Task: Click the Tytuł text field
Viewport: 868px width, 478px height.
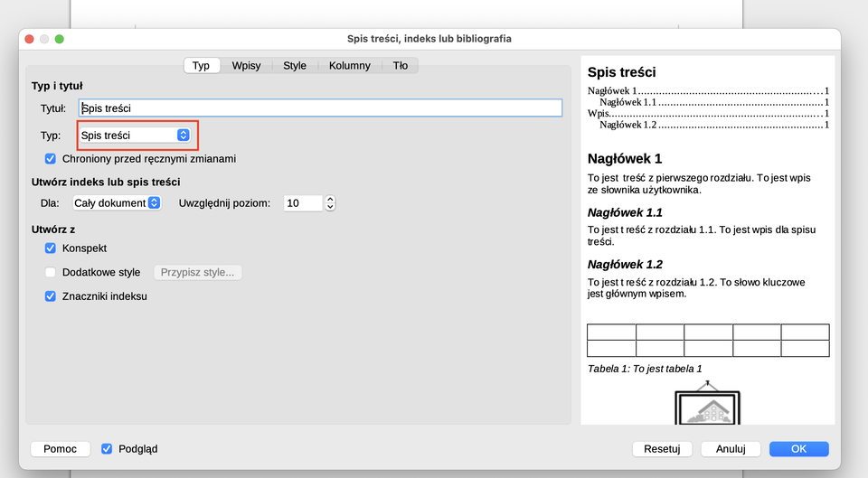Action: pyautogui.click(x=320, y=108)
